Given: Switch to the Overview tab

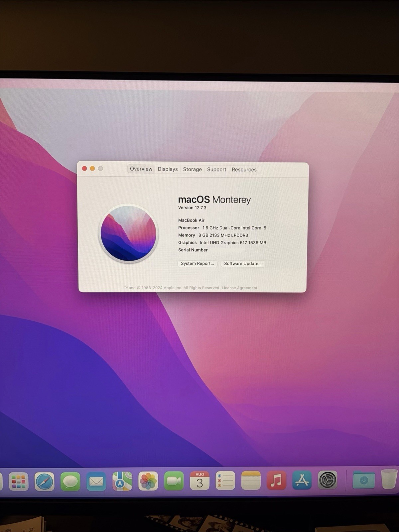Looking at the screenshot, I should [141, 169].
